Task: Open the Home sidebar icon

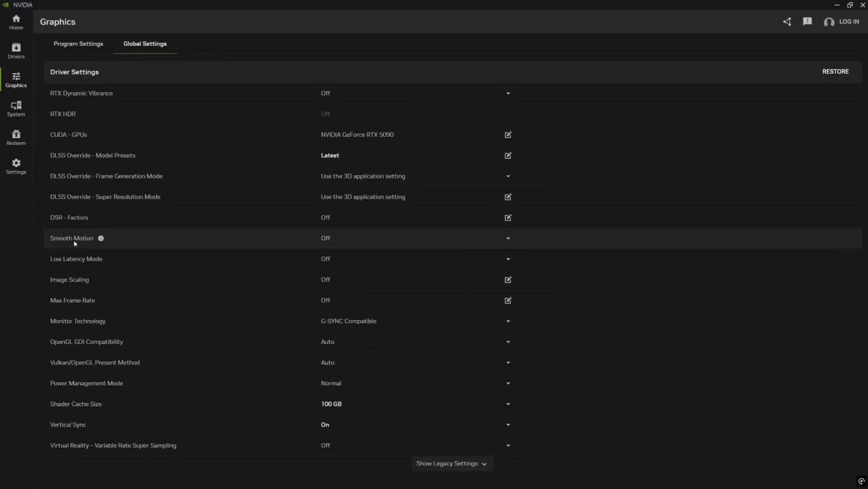Action: [x=16, y=22]
